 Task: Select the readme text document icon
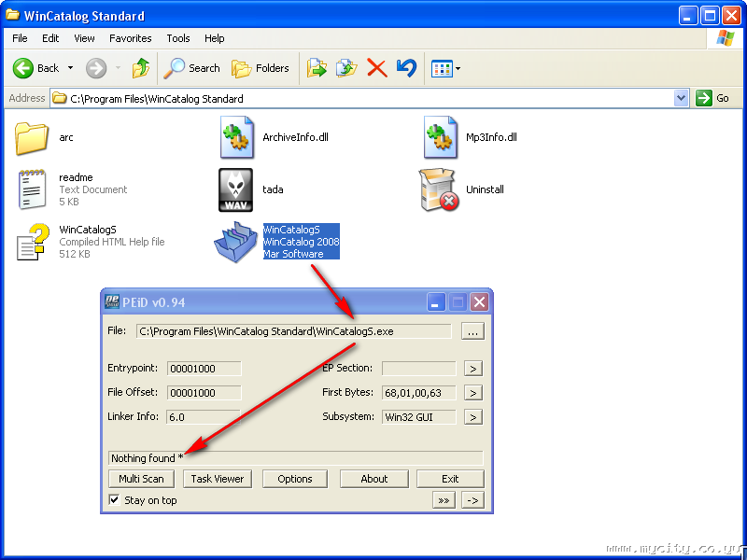tap(32, 189)
